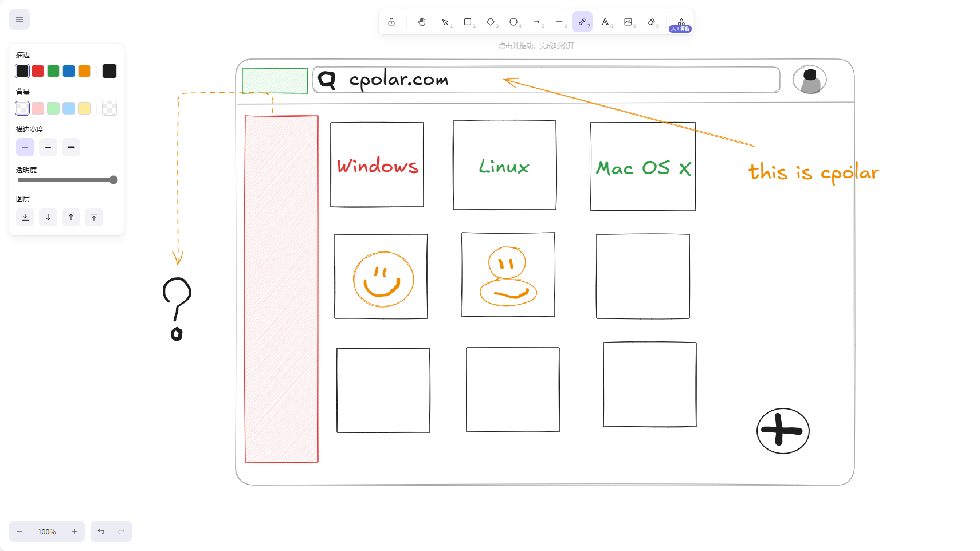The image size is (980, 551).
Task: Select the Rectangle shape tool
Action: (468, 22)
